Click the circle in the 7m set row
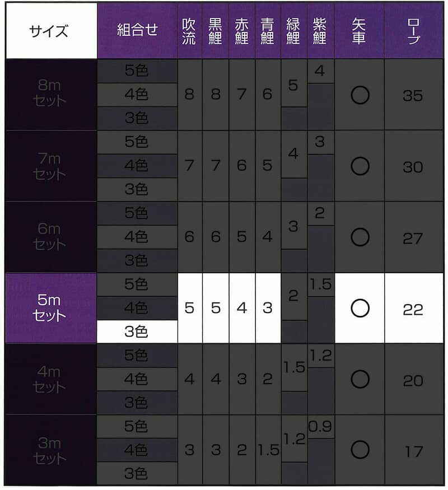 point(360,166)
